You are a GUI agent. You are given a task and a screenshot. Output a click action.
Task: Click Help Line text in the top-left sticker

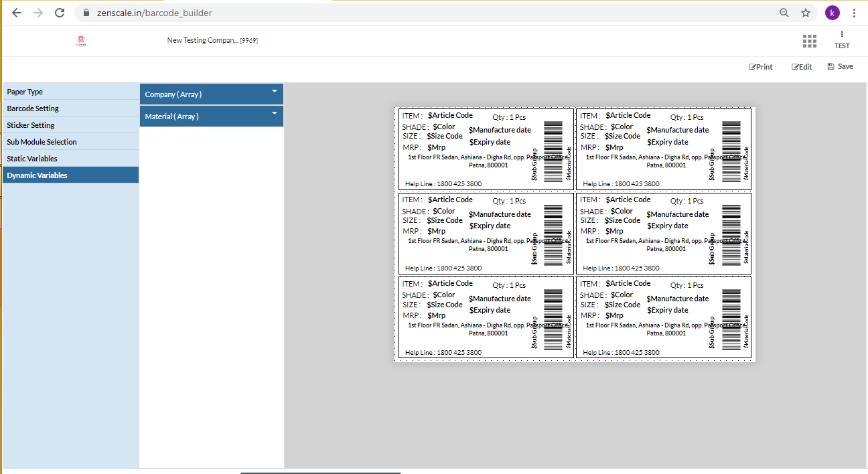(x=443, y=183)
